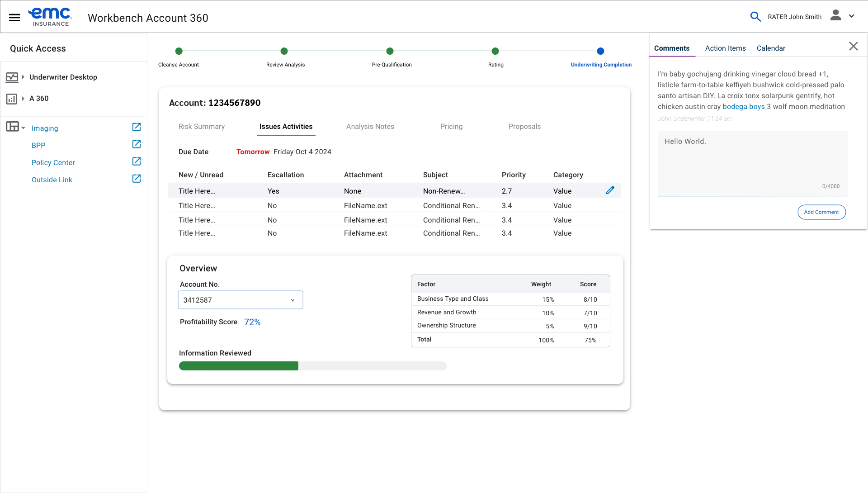This screenshot has width=868, height=493.
Task: Open the hamburger menu icon
Action: tap(14, 18)
